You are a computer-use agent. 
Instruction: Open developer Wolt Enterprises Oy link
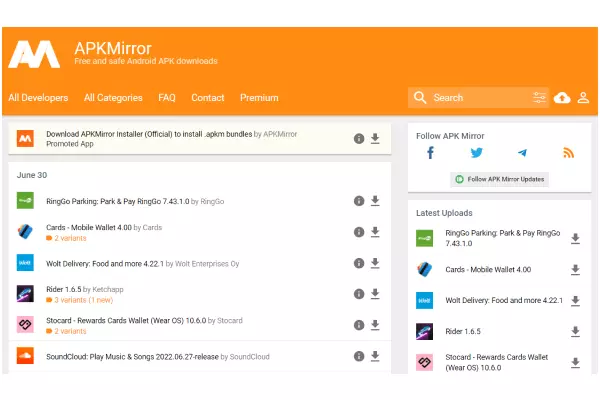point(207,264)
